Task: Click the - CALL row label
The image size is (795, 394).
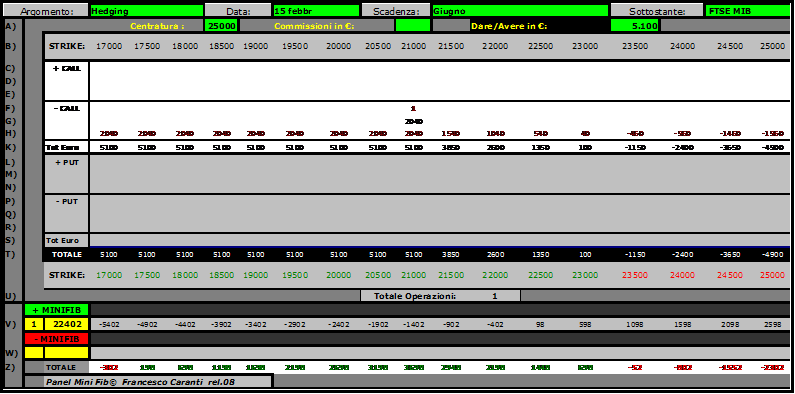Action: click(x=66, y=108)
